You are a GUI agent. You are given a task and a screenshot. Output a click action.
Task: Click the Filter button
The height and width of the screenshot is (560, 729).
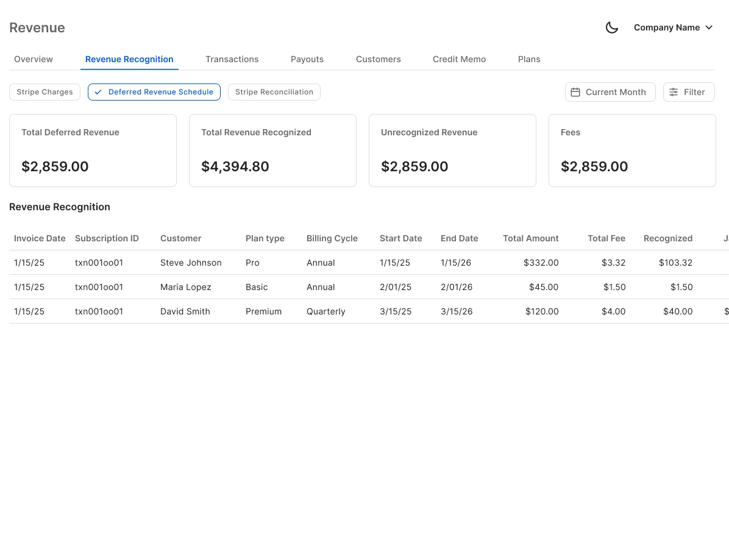click(x=689, y=92)
